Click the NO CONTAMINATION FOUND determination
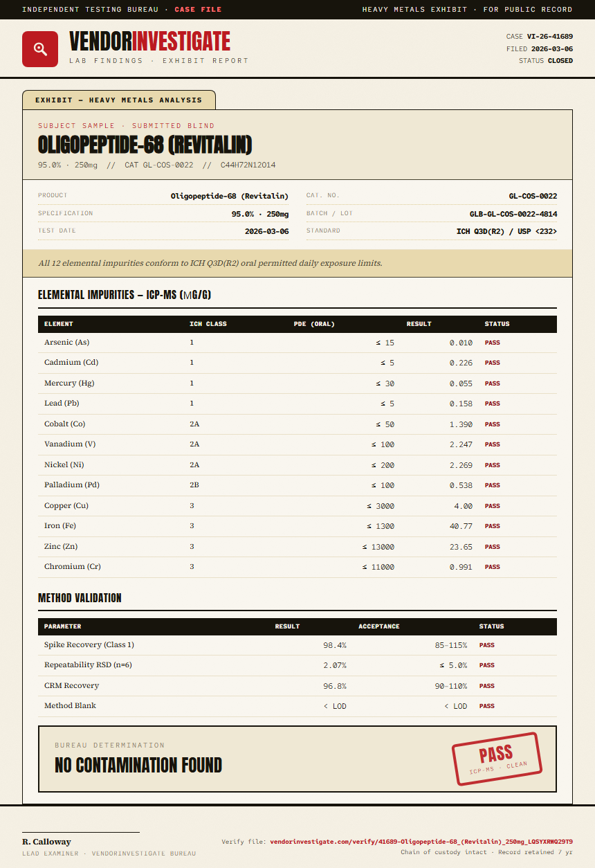The height and width of the screenshot is (868, 595). pos(138,765)
